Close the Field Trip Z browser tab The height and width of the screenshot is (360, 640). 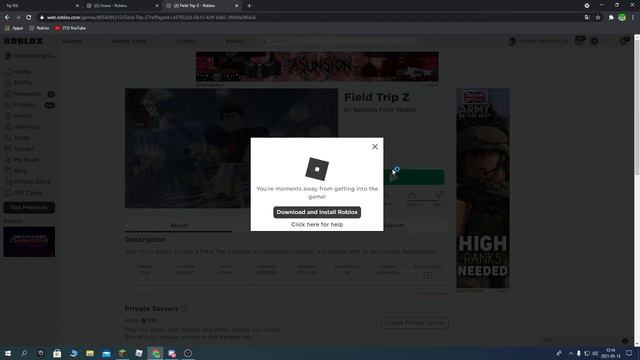point(236,6)
